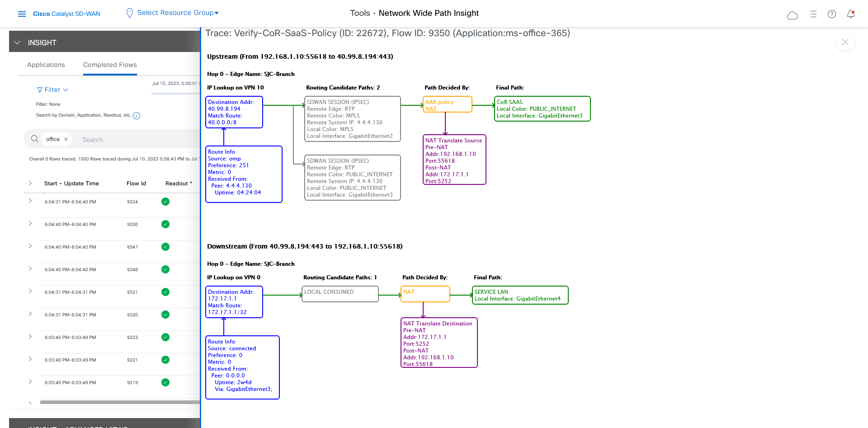This screenshot has height=428, width=868.
Task: Open the Filter dropdown
Action: pos(52,90)
